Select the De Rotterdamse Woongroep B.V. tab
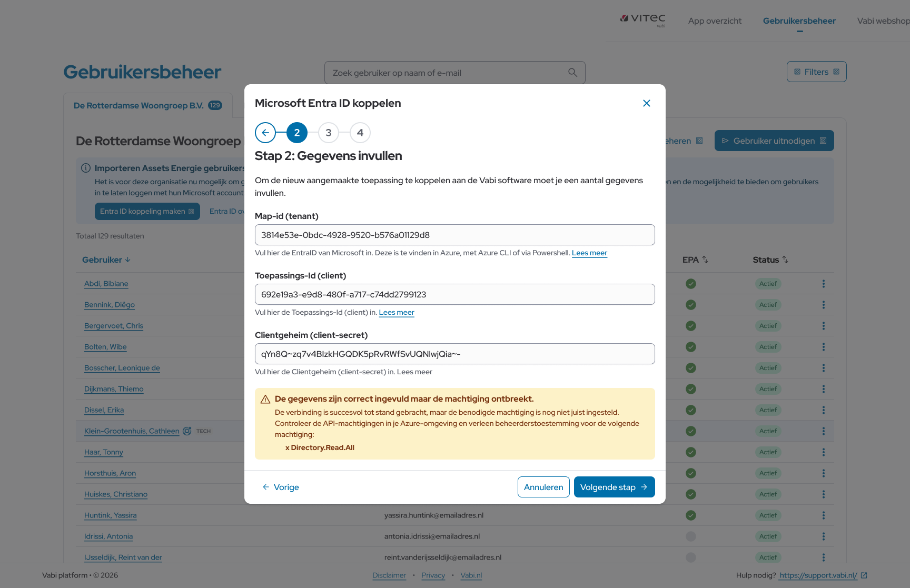Screen dimensions: 910x588 (147, 106)
